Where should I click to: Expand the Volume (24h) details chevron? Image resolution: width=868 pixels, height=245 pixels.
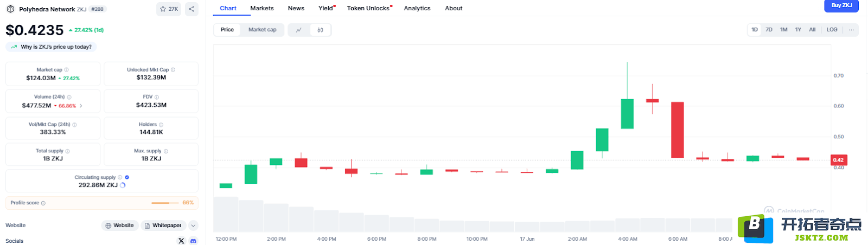81,106
